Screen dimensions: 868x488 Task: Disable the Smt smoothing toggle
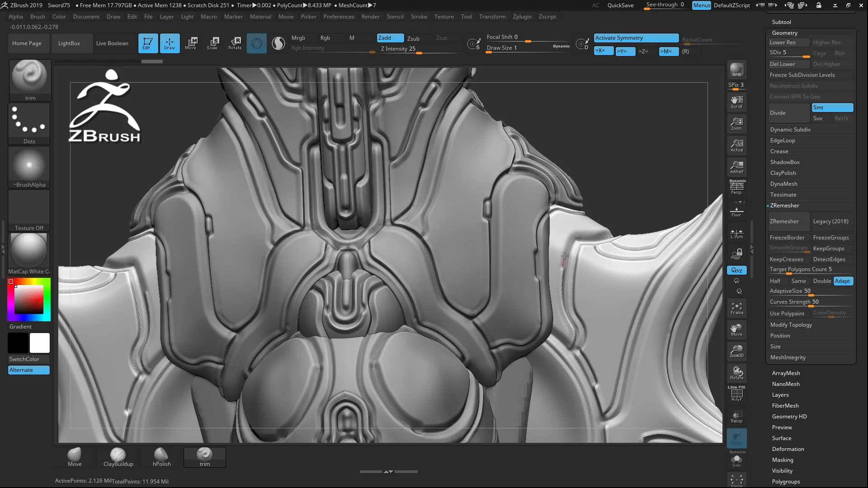click(x=832, y=108)
